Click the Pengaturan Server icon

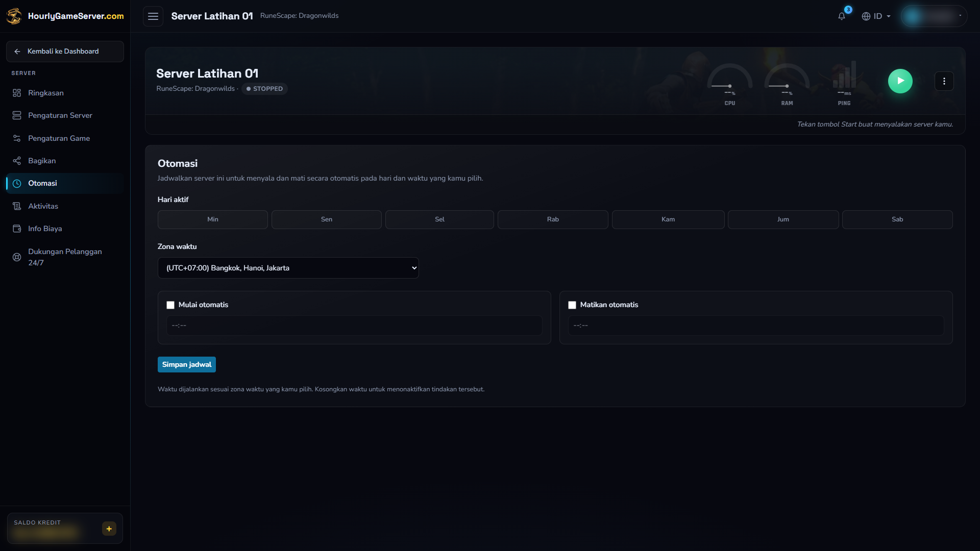(17, 115)
